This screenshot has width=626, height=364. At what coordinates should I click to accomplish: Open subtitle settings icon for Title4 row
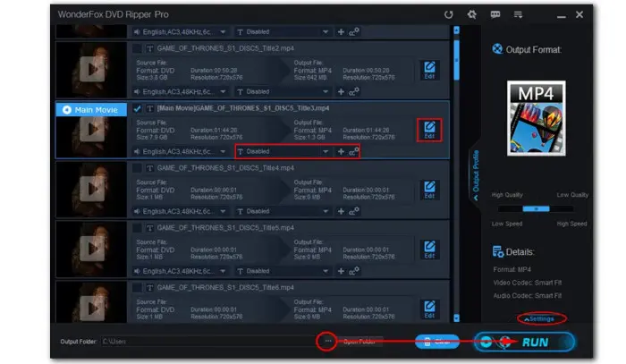[354, 212]
